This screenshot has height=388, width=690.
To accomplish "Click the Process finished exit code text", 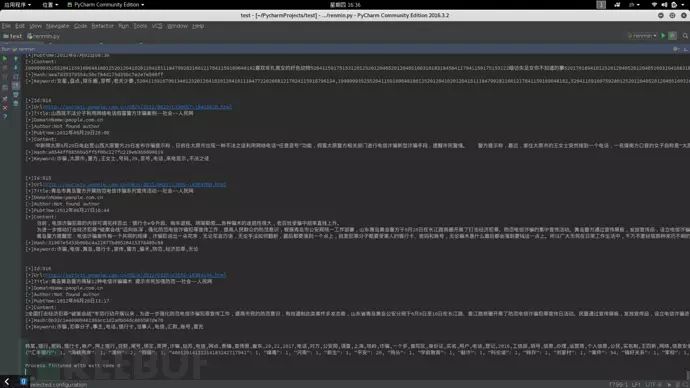I will (x=73, y=365).
